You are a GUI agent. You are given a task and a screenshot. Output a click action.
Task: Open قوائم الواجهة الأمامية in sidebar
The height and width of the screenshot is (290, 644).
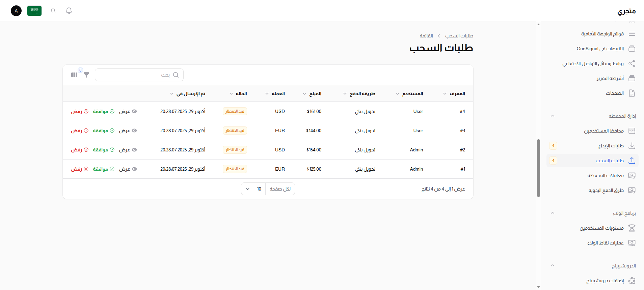point(592,34)
